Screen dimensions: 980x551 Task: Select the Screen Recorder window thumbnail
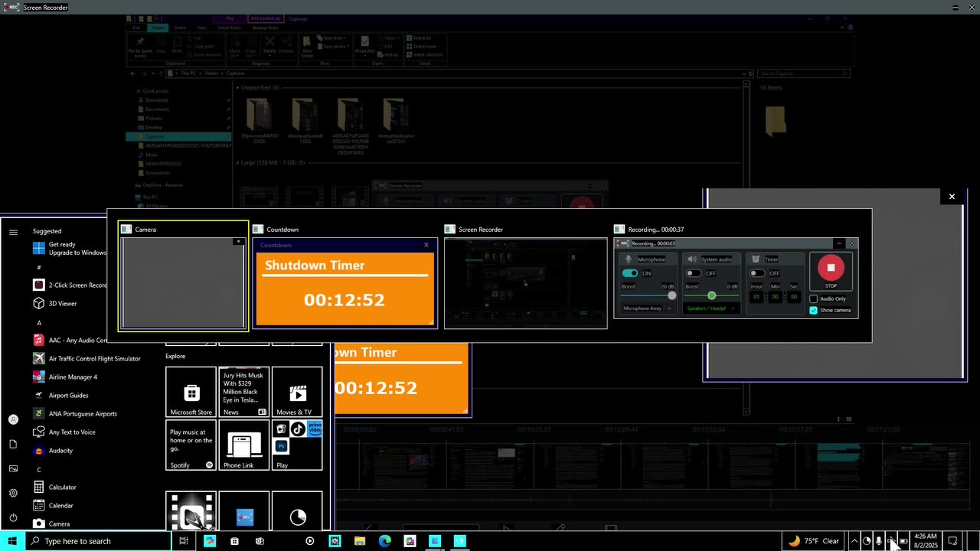[526, 283]
